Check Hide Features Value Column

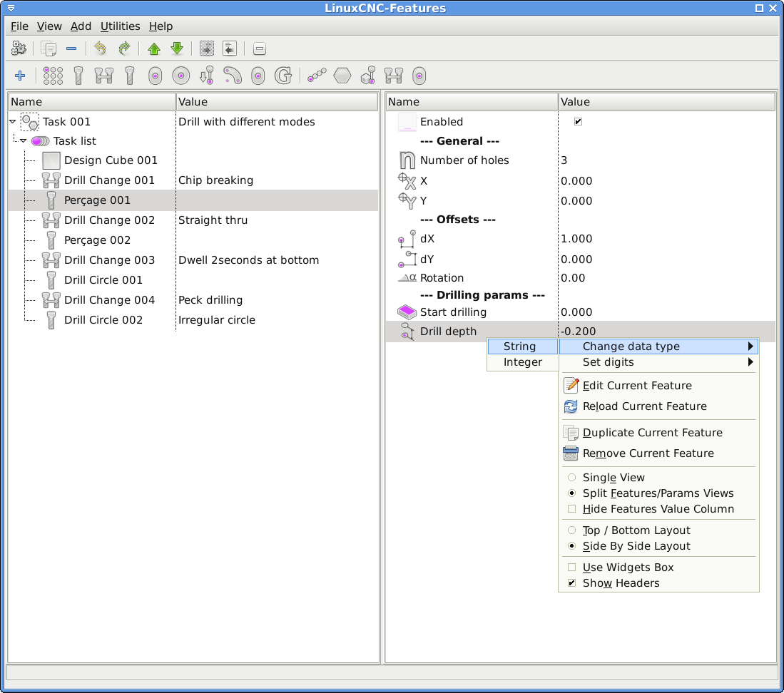point(572,509)
